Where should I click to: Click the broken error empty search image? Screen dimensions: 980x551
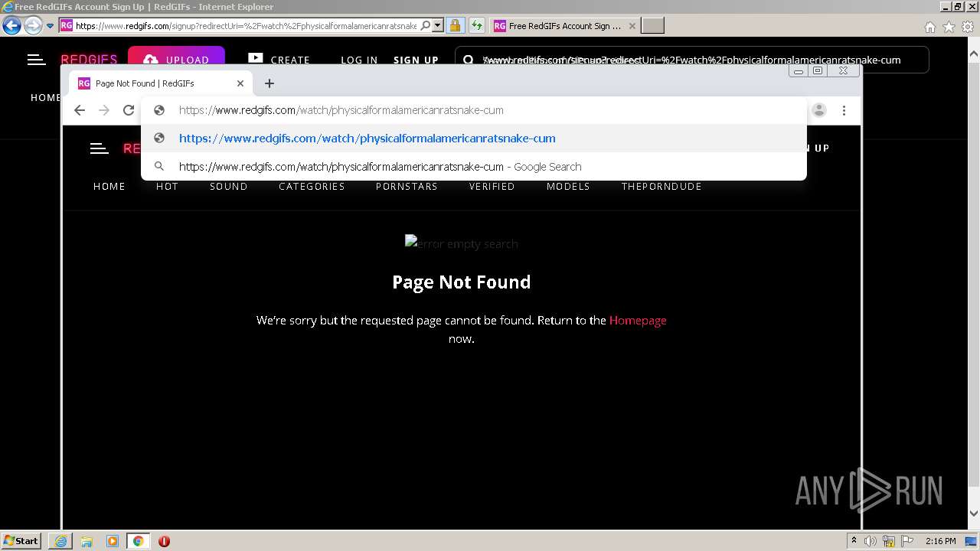click(462, 243)
